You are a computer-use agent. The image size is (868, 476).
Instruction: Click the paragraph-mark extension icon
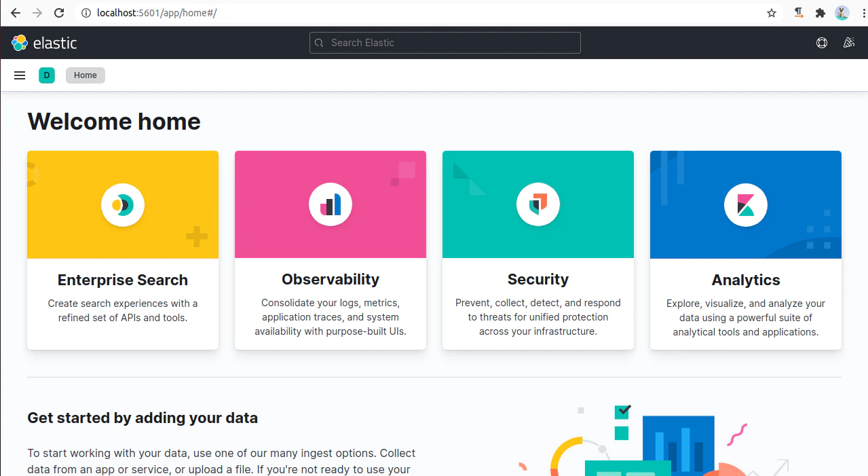pyautogui.click(x=799, y=13)
